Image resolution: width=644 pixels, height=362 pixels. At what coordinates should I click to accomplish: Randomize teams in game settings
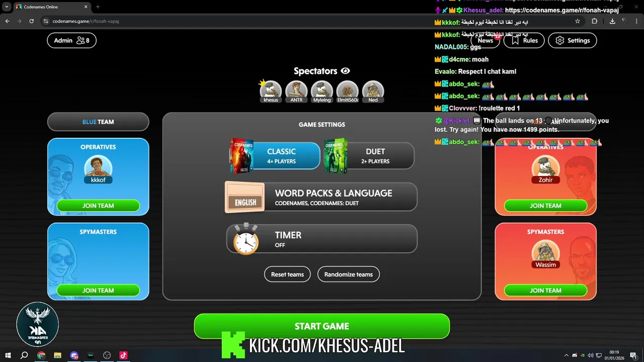click(x=348, y=275)
